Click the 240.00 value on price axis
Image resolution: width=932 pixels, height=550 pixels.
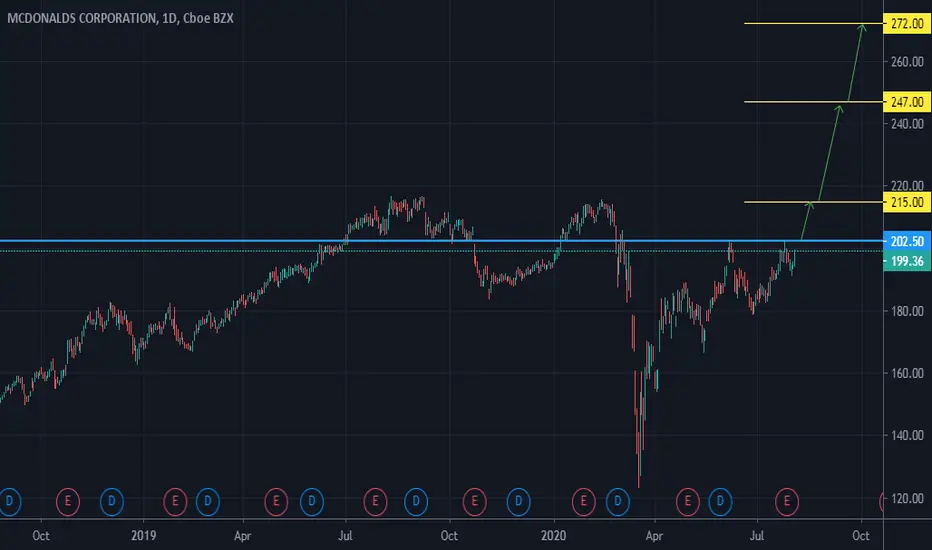coord(907,124)
